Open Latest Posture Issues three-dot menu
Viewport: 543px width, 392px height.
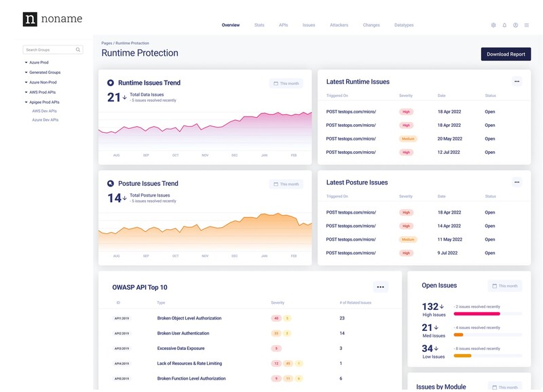pyautogui.click(x=517, y=182)
